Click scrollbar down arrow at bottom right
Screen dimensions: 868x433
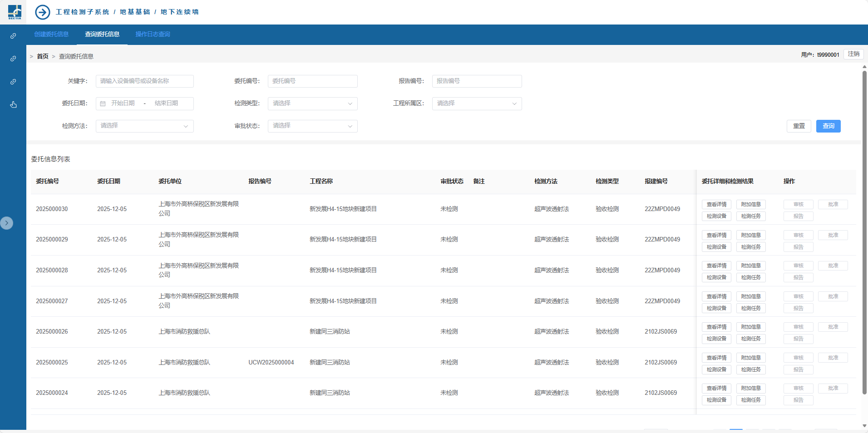click(864, 426)
